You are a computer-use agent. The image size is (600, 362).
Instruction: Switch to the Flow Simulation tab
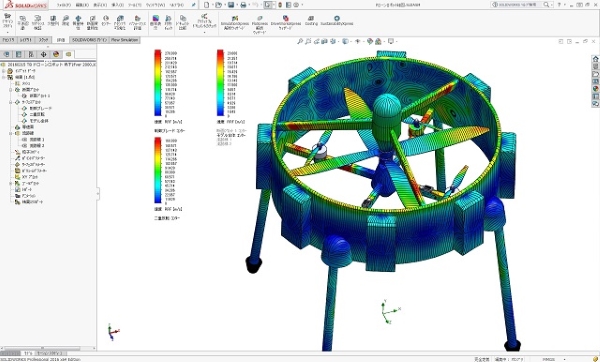click(x=124, y=40)
